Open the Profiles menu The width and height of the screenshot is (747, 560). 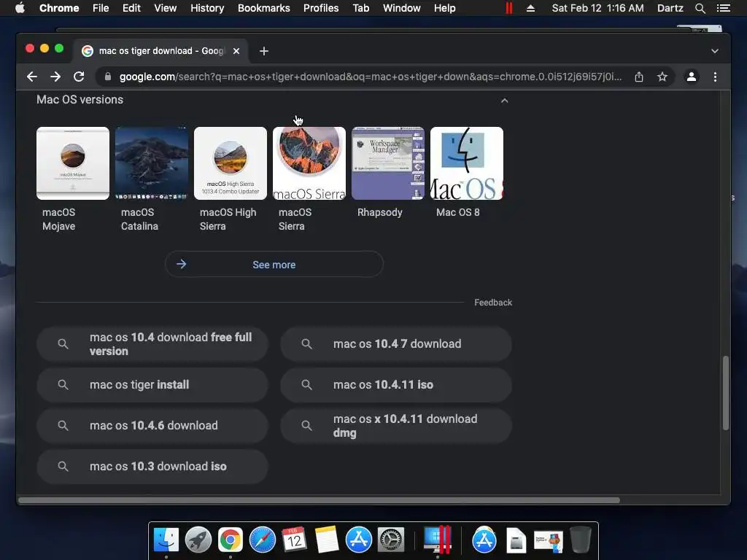point(321,8)
